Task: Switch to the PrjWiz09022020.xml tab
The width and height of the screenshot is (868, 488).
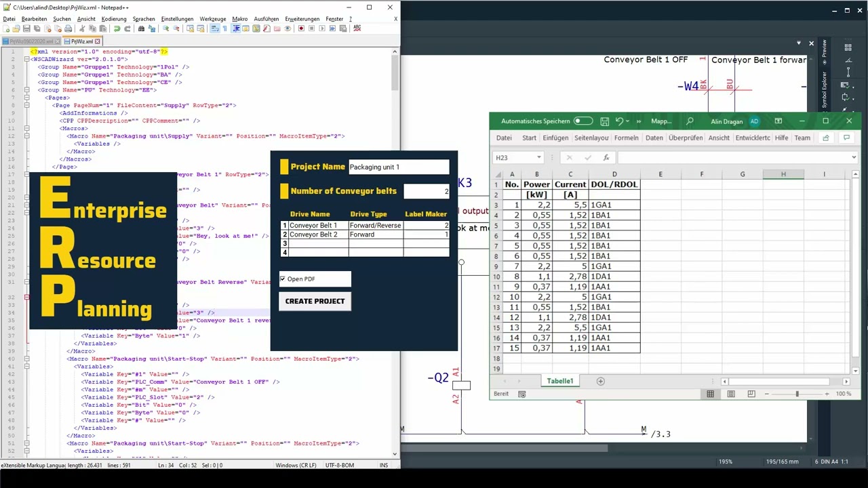Action: click(x=31, y=41)
